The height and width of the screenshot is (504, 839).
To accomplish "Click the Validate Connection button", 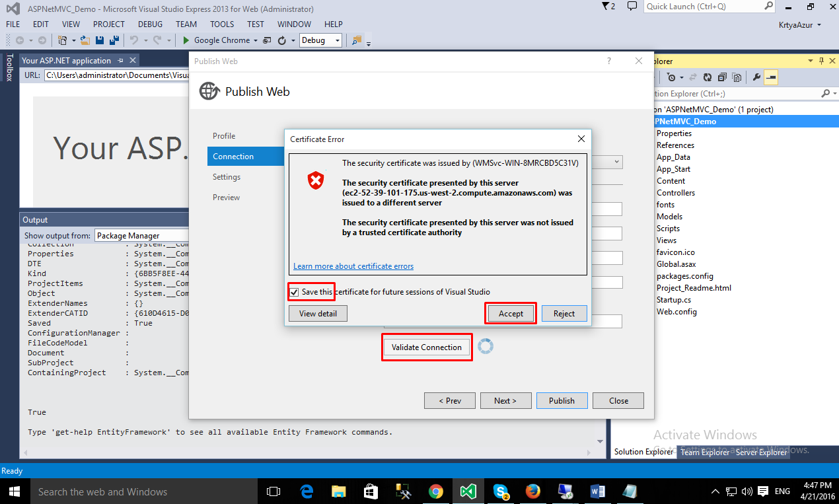I will [x=427, y=347].
